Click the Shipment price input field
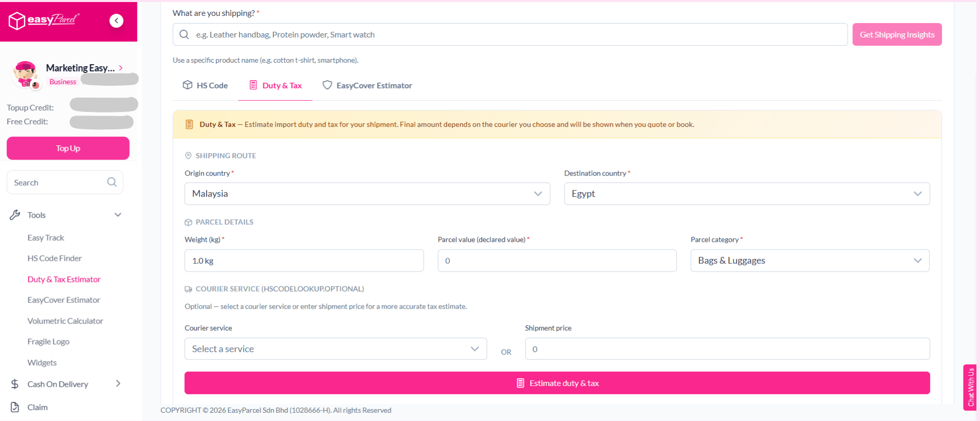980x421 pixels. click(x=727, y=349)
